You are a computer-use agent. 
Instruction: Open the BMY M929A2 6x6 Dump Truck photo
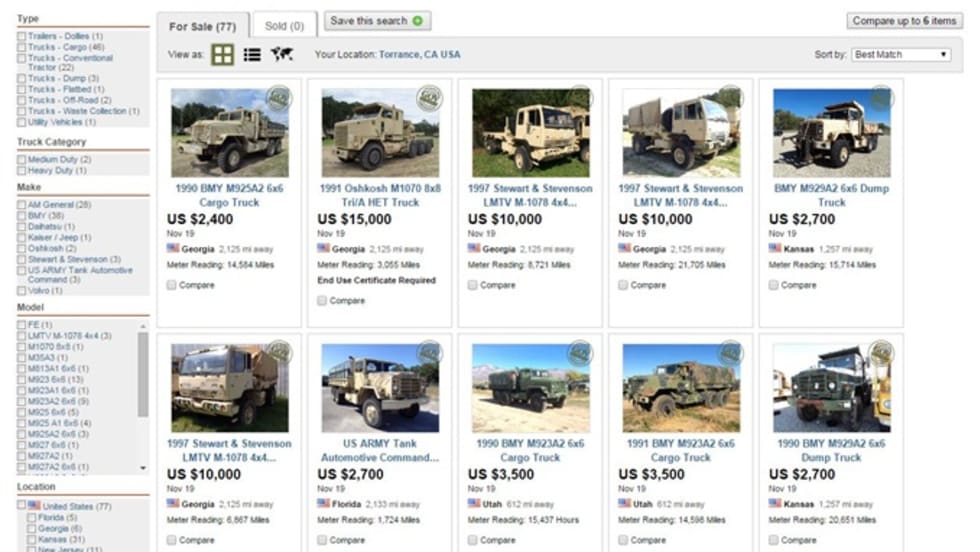coord(831,133)
